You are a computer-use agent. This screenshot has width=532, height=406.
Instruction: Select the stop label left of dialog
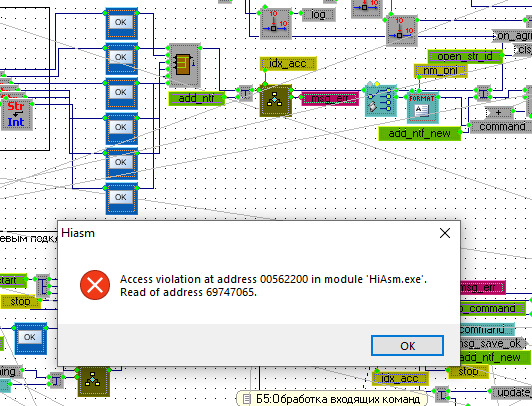20,301
